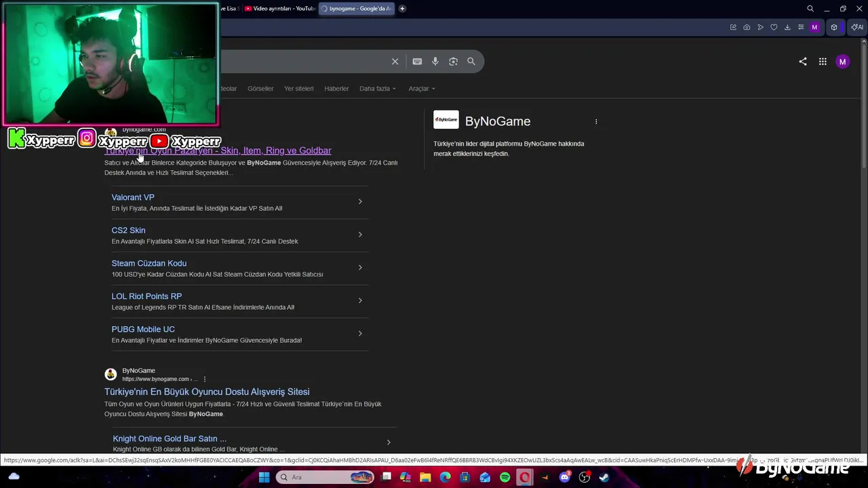The width and height of the screenshot is (868, 488).
Task: Open the ByNoGame knowledge panel options menu
Action: coord(596,121)
